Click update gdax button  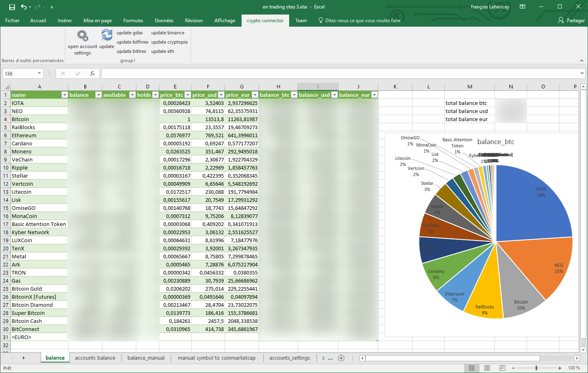tap(130, 33)
